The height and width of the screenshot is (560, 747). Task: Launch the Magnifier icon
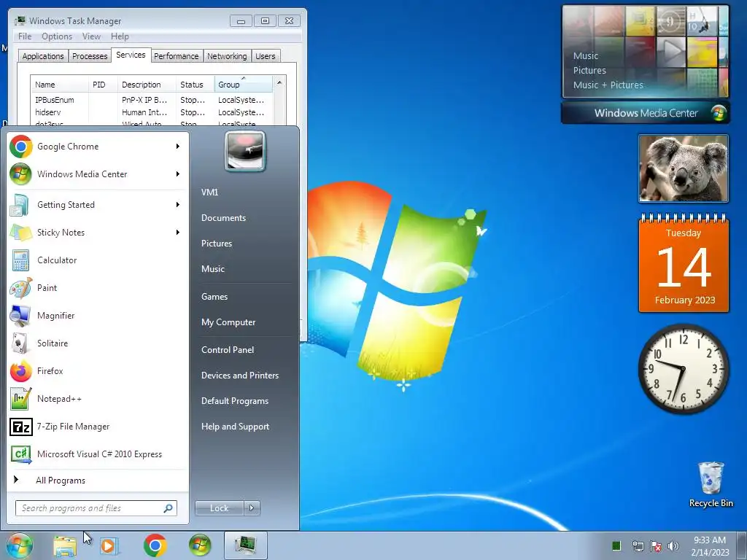click(20, 315)
